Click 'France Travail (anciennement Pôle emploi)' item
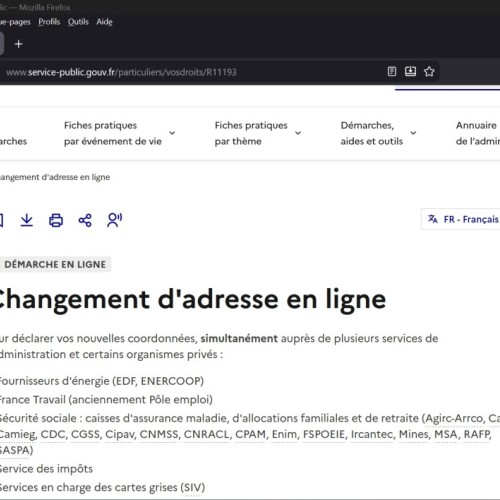Image resolution: width=500 pixels, height=500 pixels. pos(105,400)
